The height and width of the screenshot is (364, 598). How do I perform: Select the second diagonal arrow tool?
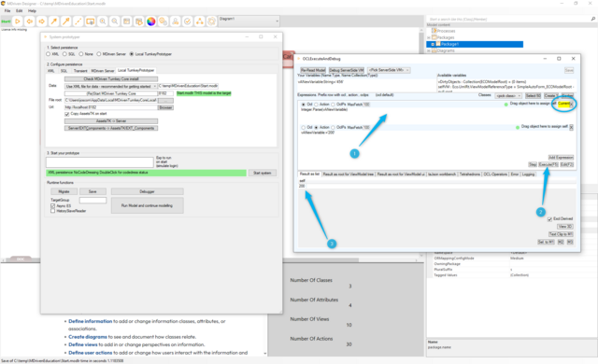(66, 21)
